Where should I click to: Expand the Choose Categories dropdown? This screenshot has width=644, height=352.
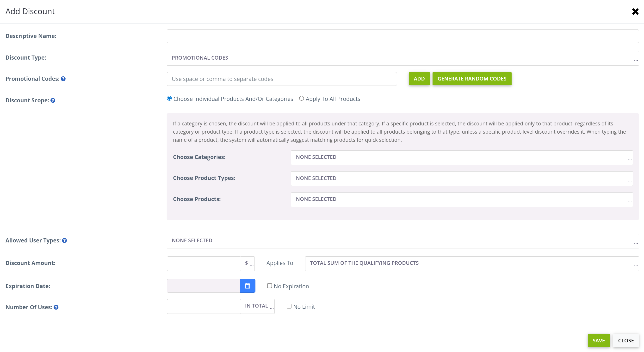pyautogui.click(x=462, y=158)
